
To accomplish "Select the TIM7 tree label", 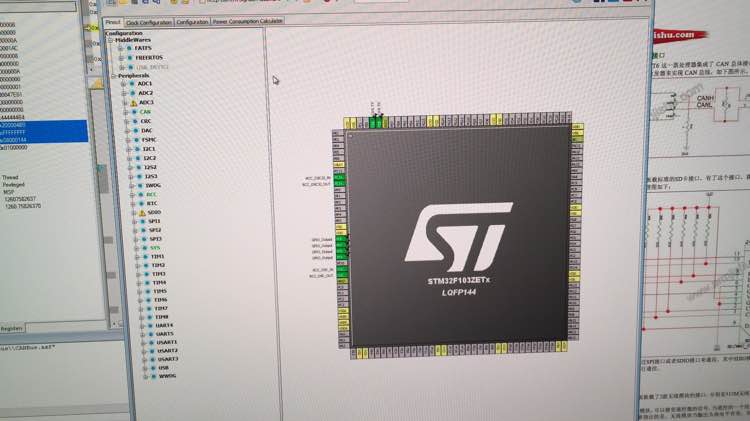I will pyautogui.click(x=161, y=309).
